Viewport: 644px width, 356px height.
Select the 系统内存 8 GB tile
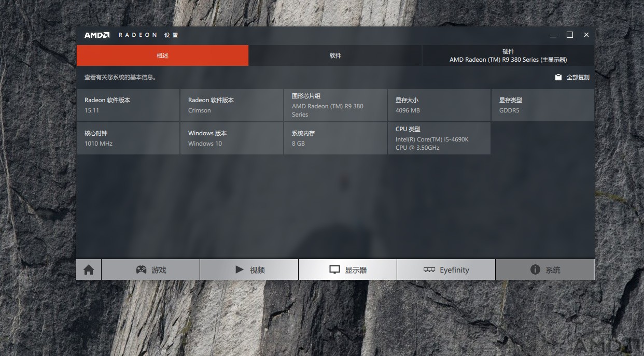point(335,138)
